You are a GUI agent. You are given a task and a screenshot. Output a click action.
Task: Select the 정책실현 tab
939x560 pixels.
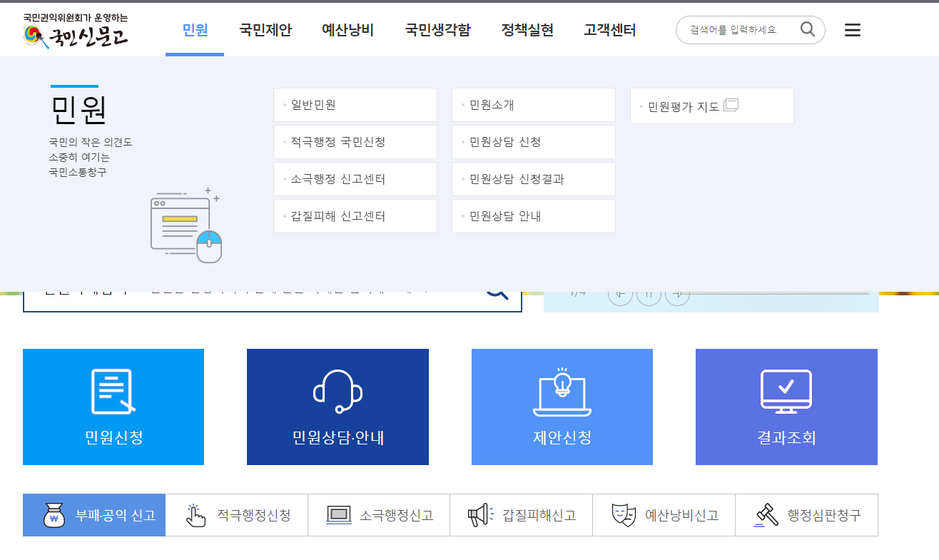[527, 30]
